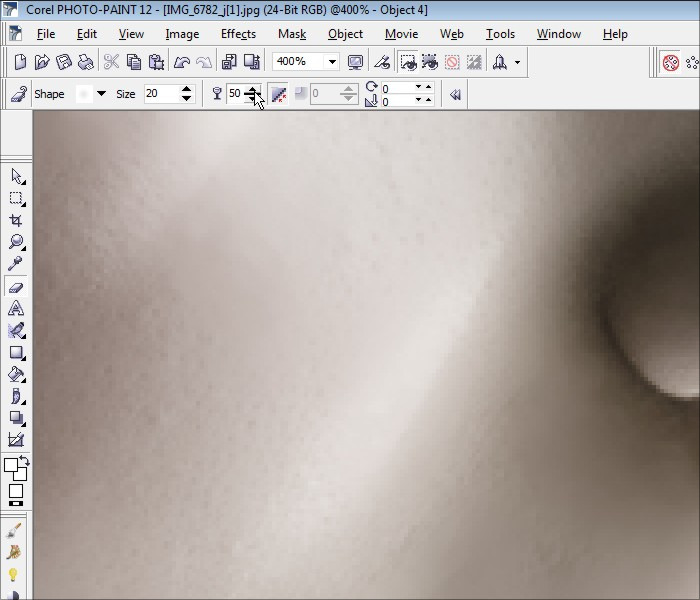Screen dimensions: 700x600
Task: Select the Zoom magnifier tool
Action: 17,242
